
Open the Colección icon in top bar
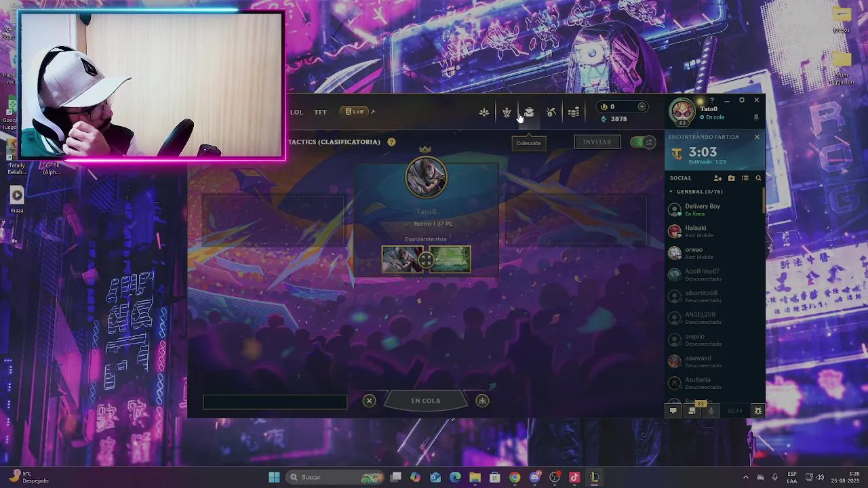pyautogui.click(x=529, y=112)
